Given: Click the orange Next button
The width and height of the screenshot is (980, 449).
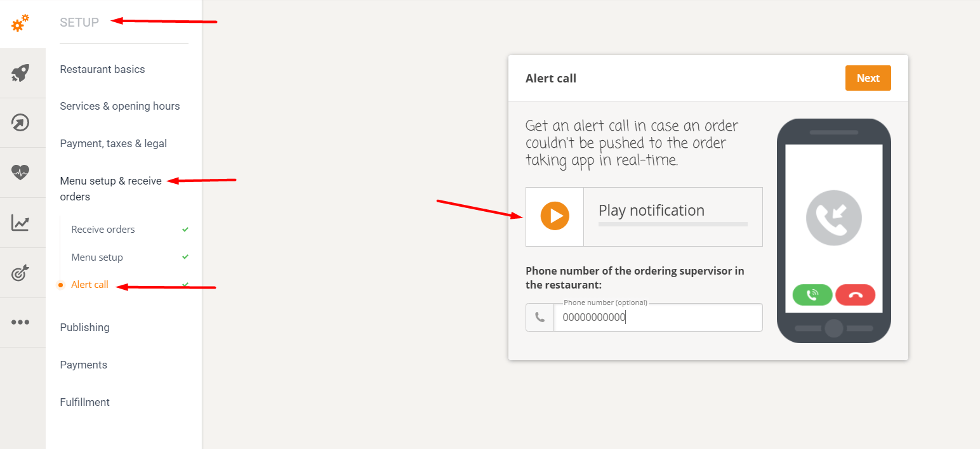Looking at the screenshot, I should tap(868, 78).
